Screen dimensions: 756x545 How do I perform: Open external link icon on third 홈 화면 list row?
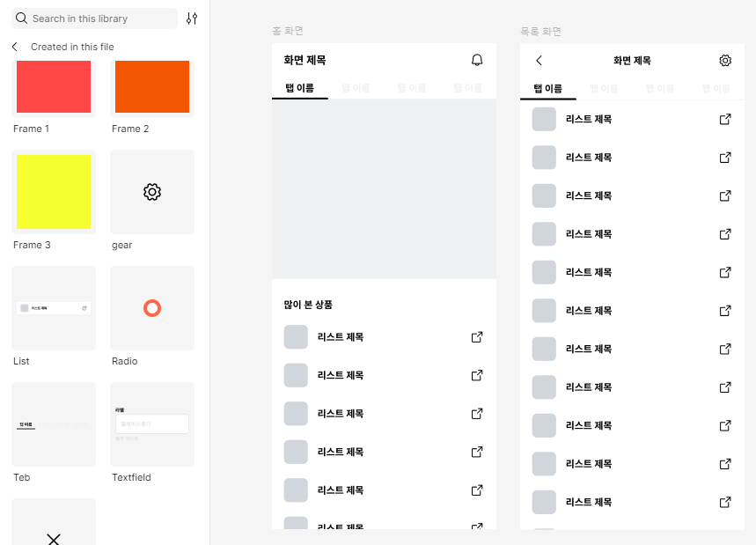tap(477, 414)
